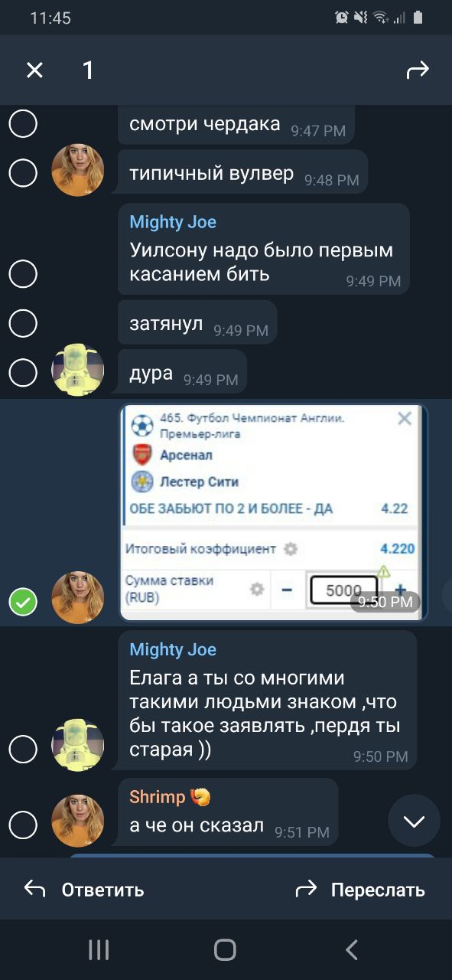This screenshot has height=980, width=452.
Task: Tap the Ответить reply button
Action: (x=84, y=889)
